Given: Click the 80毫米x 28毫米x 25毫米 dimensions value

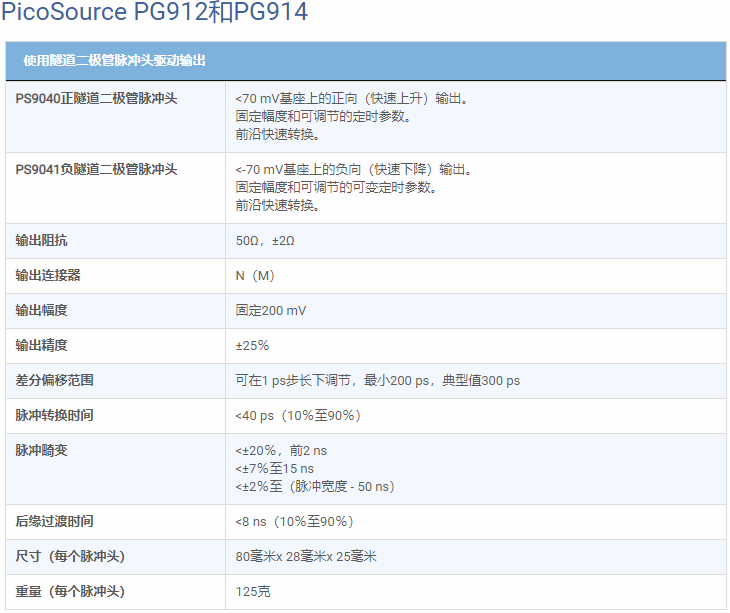Looking at the screenshot, I should point(306,556).
